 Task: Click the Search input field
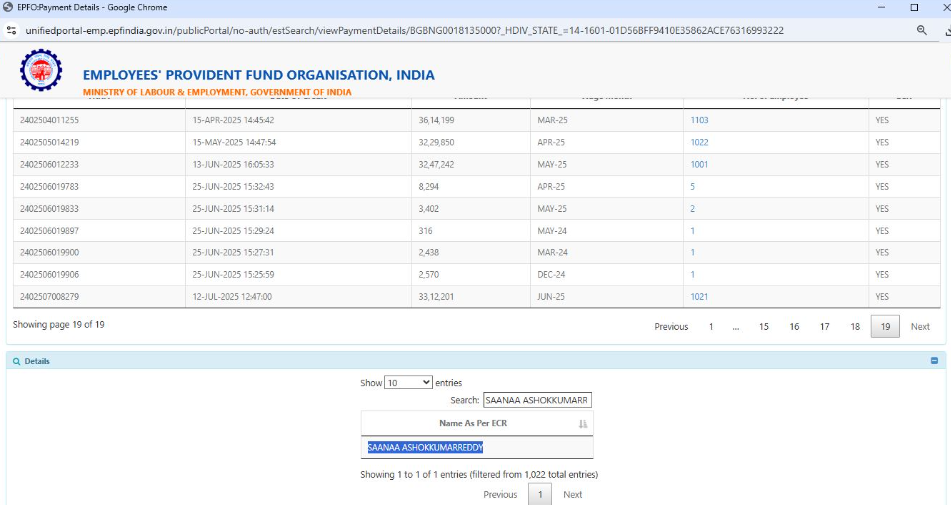coord(537,400)
